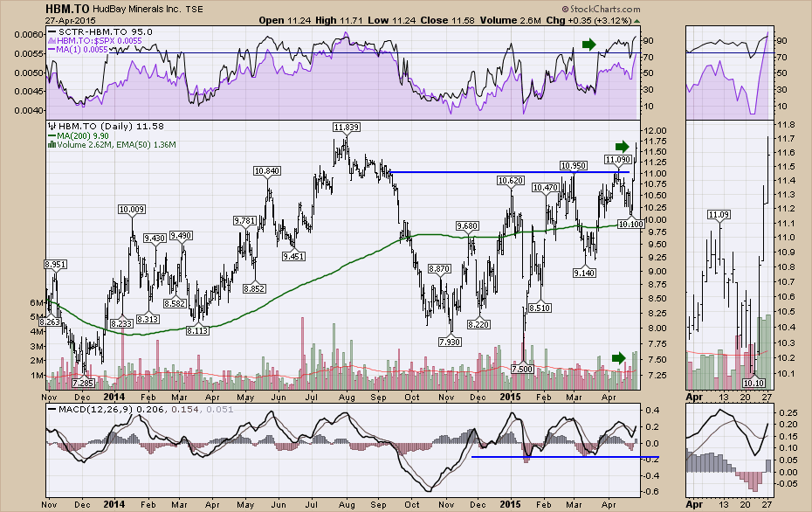
Task: Click the 7.285 low price label
Action: tap(83, 383)
